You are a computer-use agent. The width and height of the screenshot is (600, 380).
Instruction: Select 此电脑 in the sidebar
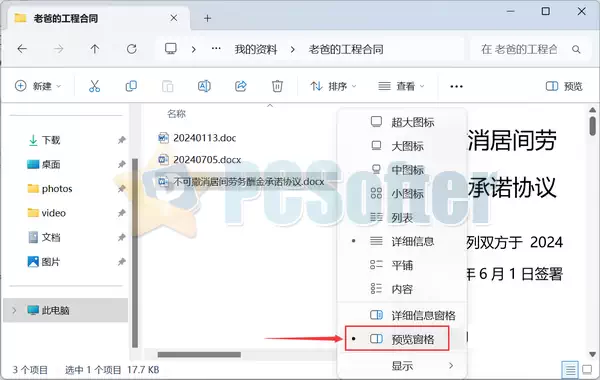pos(65,310)
